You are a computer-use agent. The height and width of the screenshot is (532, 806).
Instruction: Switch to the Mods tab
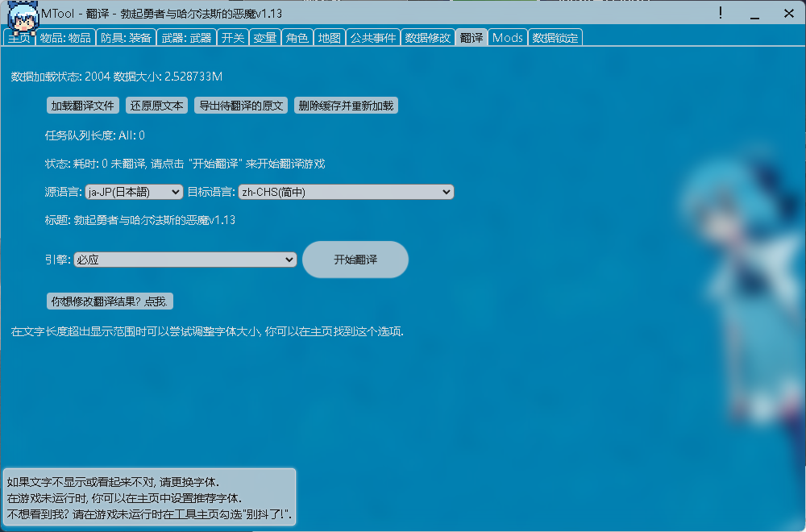(507, 37)
